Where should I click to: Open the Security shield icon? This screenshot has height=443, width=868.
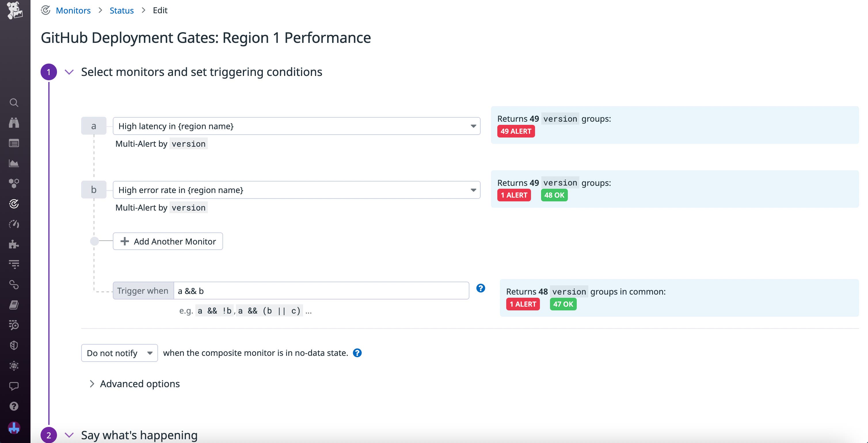[x=14, y=345]
